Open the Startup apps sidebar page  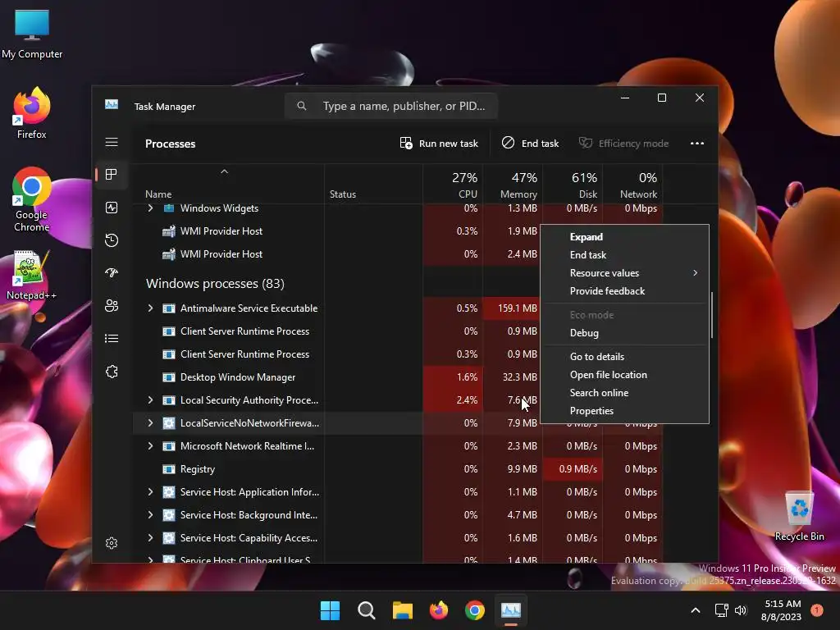(112, 272)
